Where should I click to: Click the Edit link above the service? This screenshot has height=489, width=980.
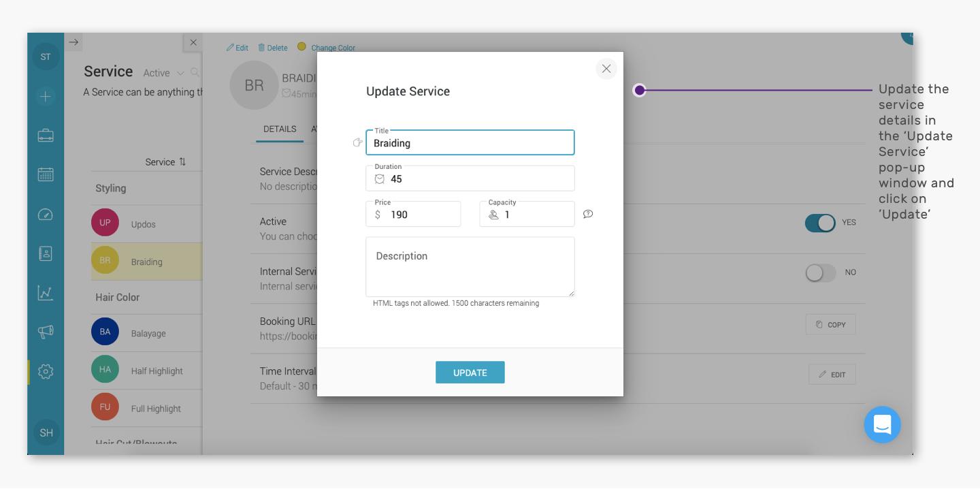pos(238,48)
